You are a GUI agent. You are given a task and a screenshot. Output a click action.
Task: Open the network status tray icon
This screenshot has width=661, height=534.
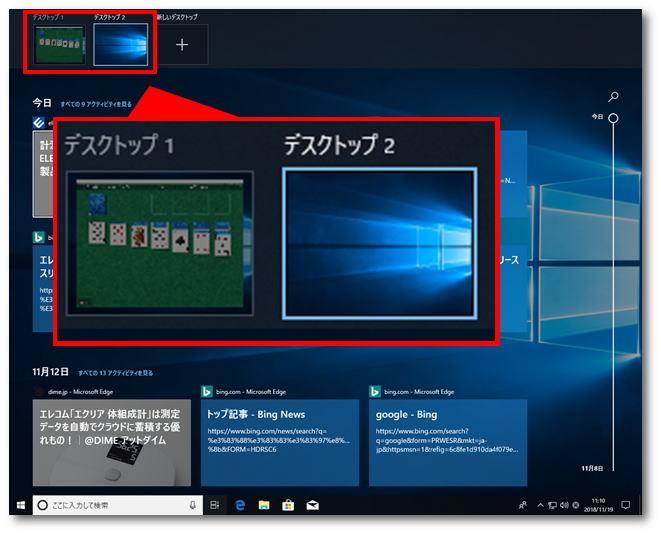(552, 505)
